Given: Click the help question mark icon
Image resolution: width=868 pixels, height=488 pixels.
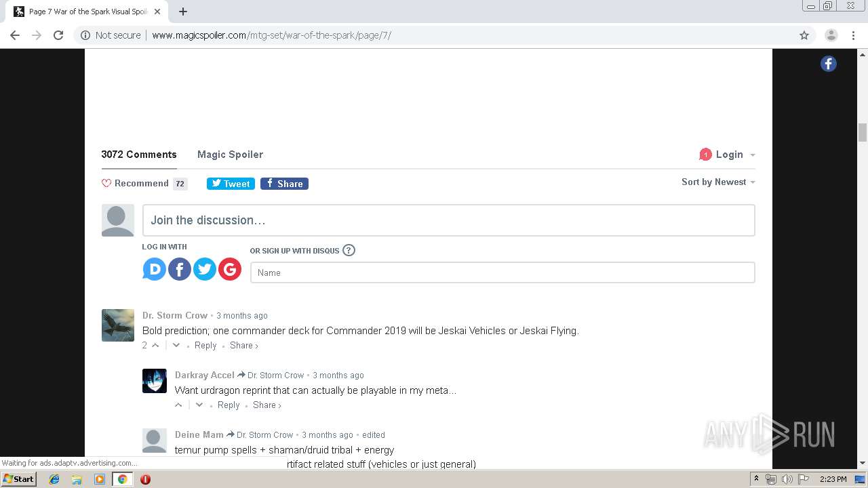Looking at the screenshot, I should click(349, 250).
